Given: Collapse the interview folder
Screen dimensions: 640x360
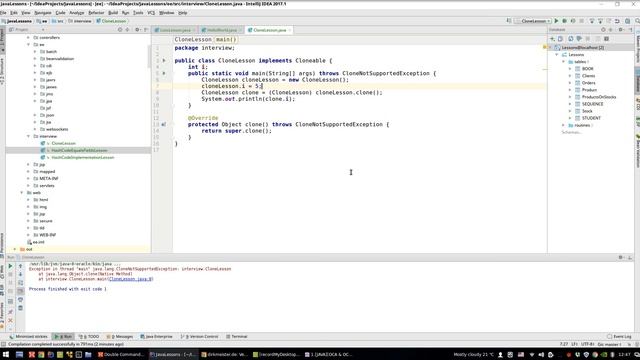Looking at the screenshot, I should tap(29, 136).
